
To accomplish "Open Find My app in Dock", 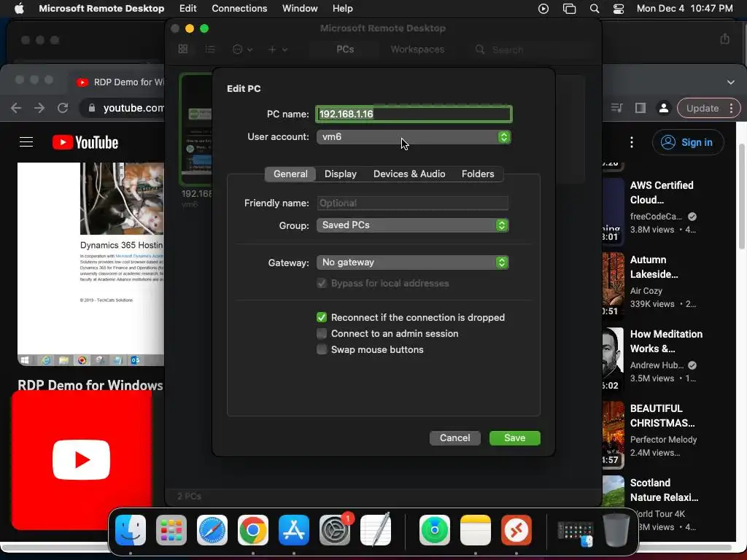I will click(x=435, y=530).
